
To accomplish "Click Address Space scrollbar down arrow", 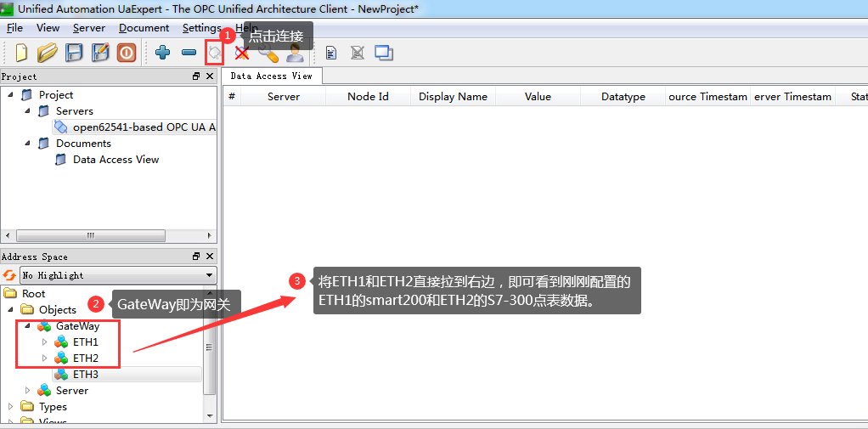I will pos(209,415).
